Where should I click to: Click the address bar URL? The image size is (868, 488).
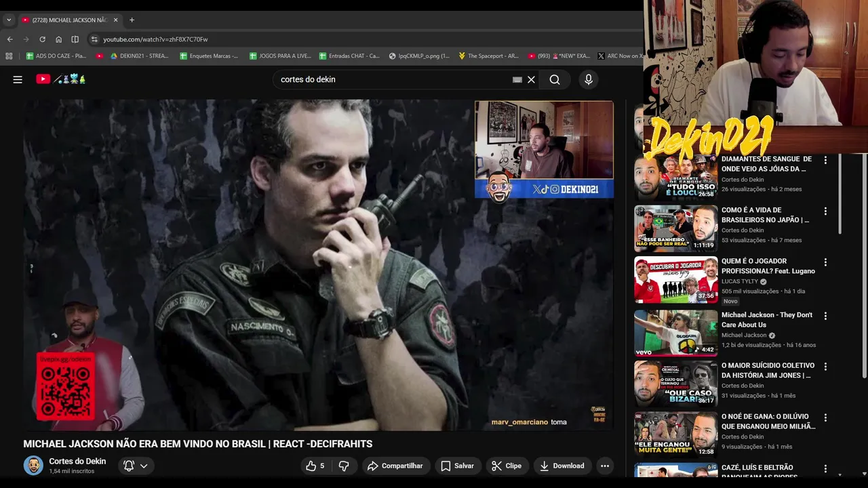tap(155, 39)
